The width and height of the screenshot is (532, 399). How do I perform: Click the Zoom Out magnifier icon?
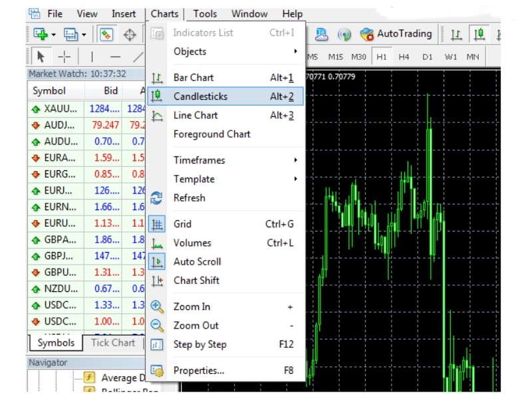[158, 325]
